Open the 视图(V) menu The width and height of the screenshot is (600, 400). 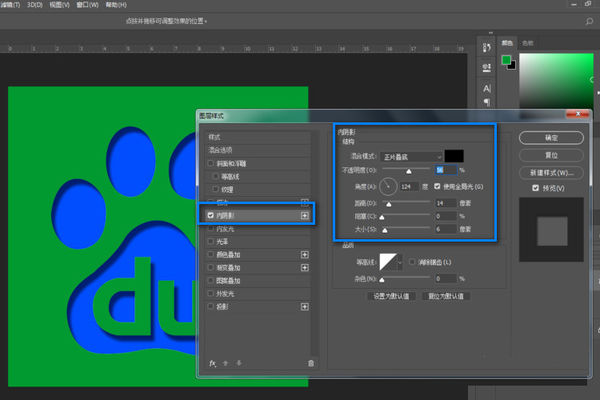[59, 5]
